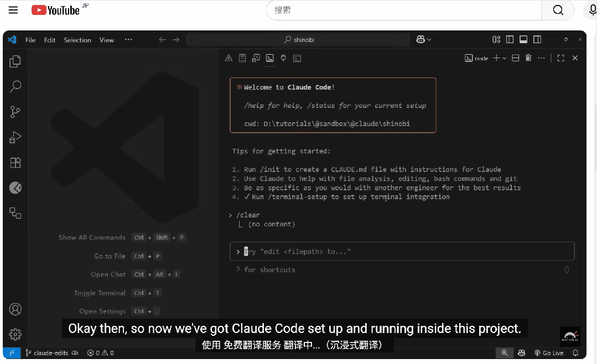Open Copilot status in status bar
Image resolution: width=597 pixels, height=364 pixels.
click(x=522, y=353)
